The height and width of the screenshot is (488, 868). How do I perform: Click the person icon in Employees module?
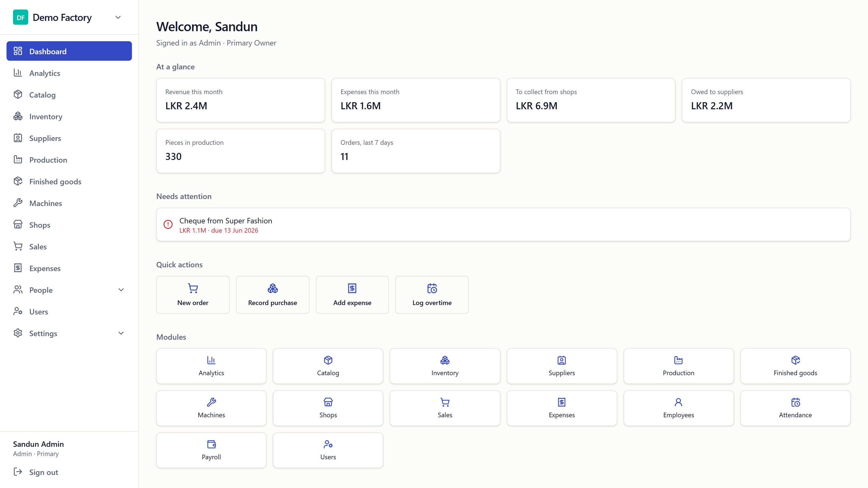(678, 402)
